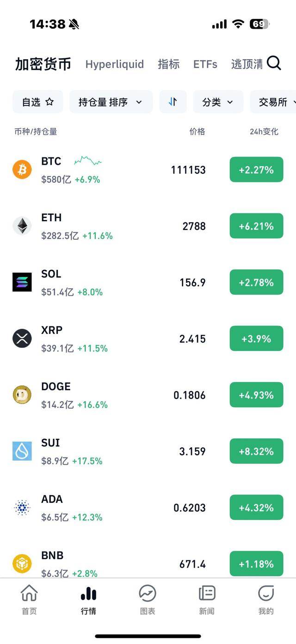
Task: Select the ETFs tab
Action: (205, 64)
